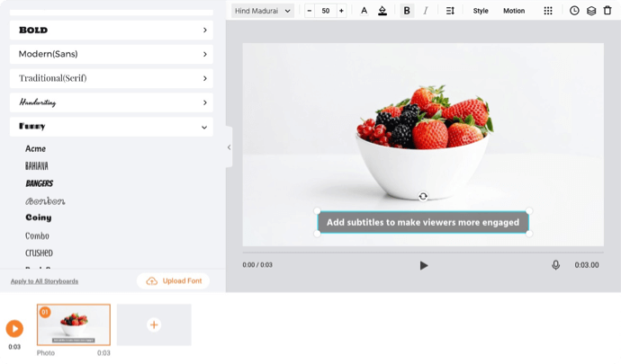
Task: Click the font size field showing 50
Action: tap(326, 11)
